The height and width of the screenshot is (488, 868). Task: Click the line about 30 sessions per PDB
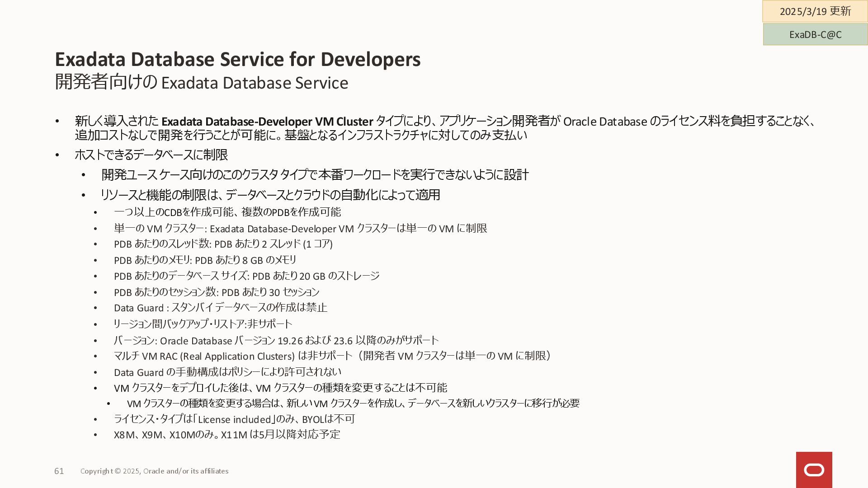217,292
